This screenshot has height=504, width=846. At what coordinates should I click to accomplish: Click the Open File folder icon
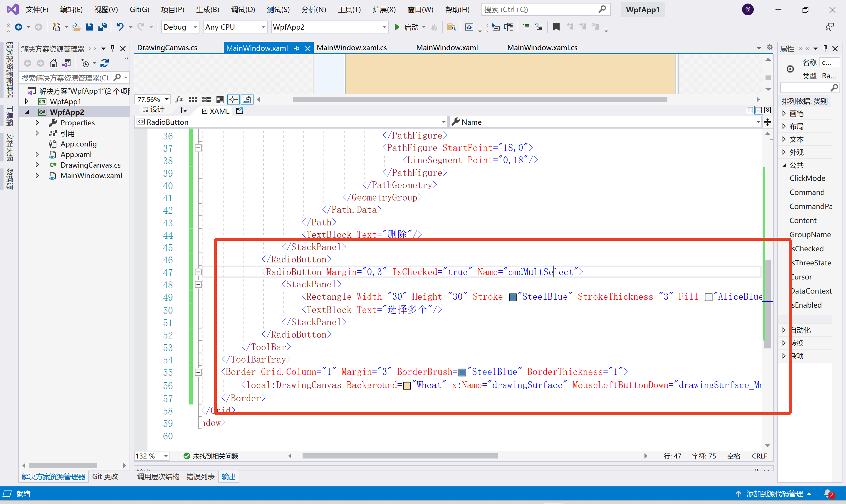[x=76, y=27]
